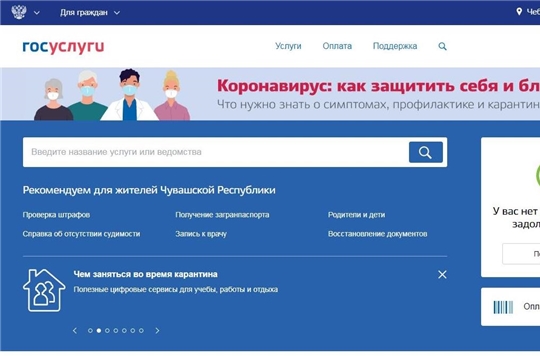Click the barcode icon in payment card

point(503,307)
